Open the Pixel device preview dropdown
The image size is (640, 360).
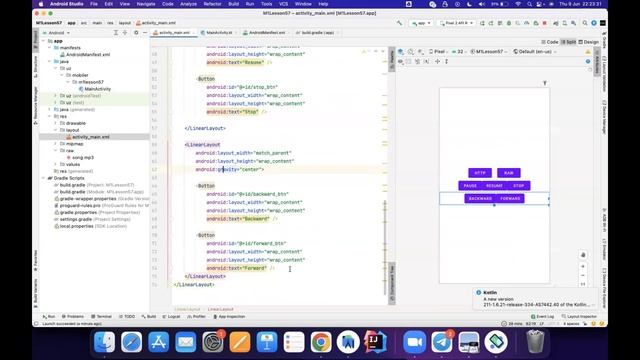[439, 52]
